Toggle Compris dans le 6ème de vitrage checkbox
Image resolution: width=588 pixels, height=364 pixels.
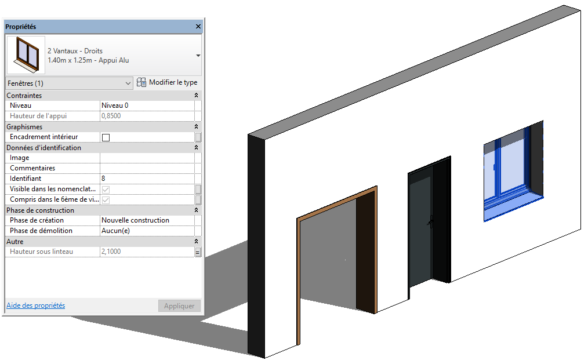click(106, 200)
